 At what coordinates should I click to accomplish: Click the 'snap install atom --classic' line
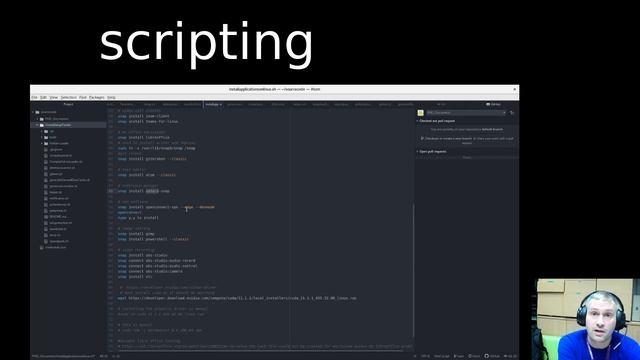coord(147,175)
